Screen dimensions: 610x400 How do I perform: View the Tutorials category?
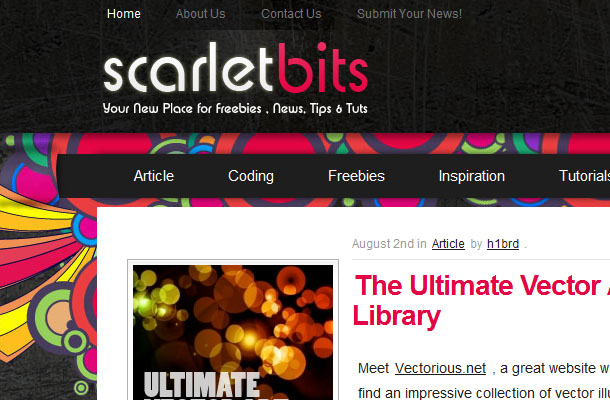584,176
